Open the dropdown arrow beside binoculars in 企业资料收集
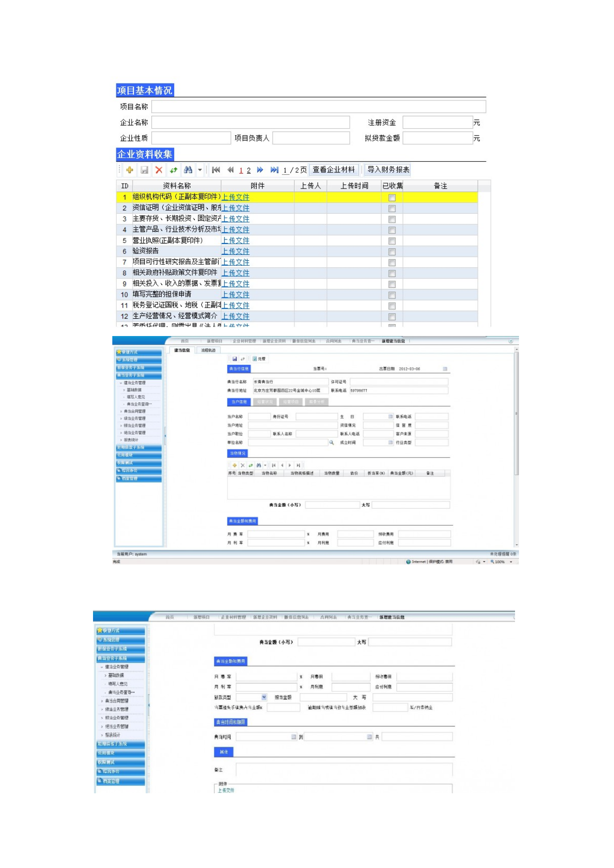 click(x=200, y=170)
